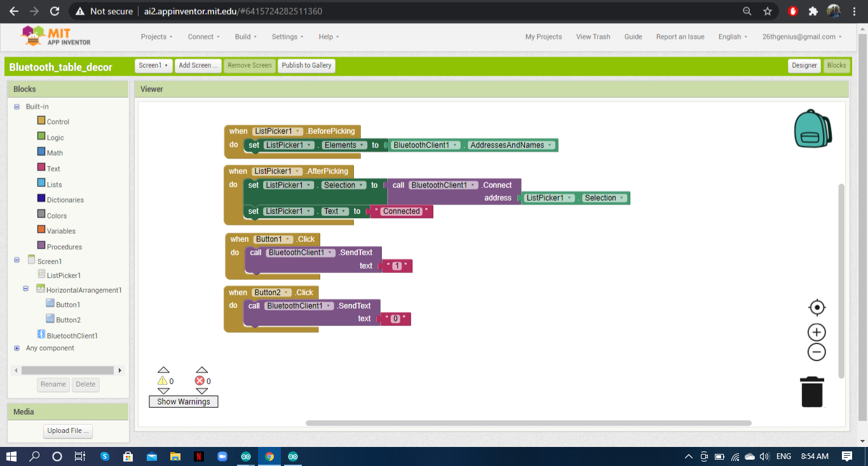Open Chrome extensions puzzle icon

click(813, 11)
